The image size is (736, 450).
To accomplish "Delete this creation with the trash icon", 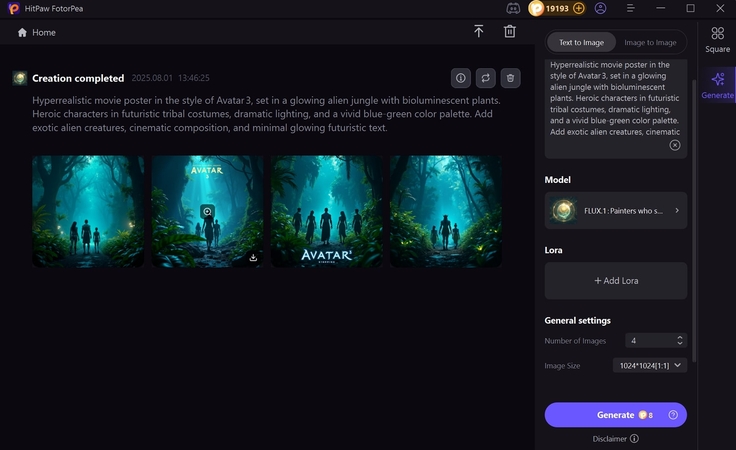I will (511, 78).
